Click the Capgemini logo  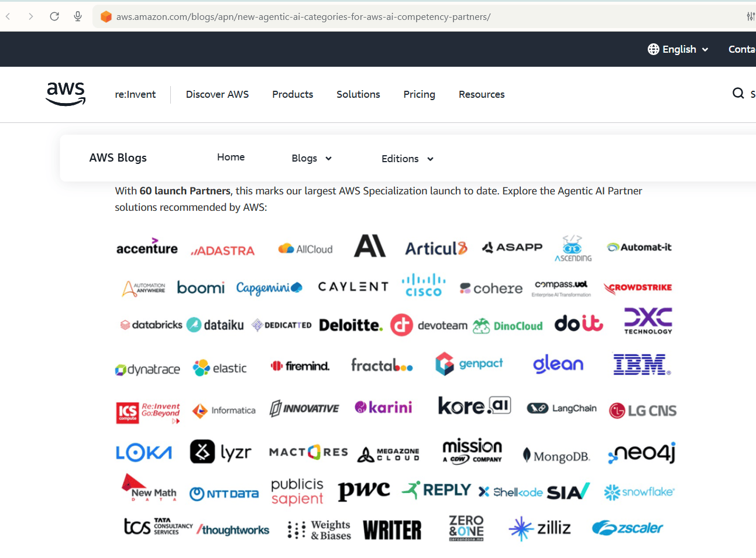point(269,287)
